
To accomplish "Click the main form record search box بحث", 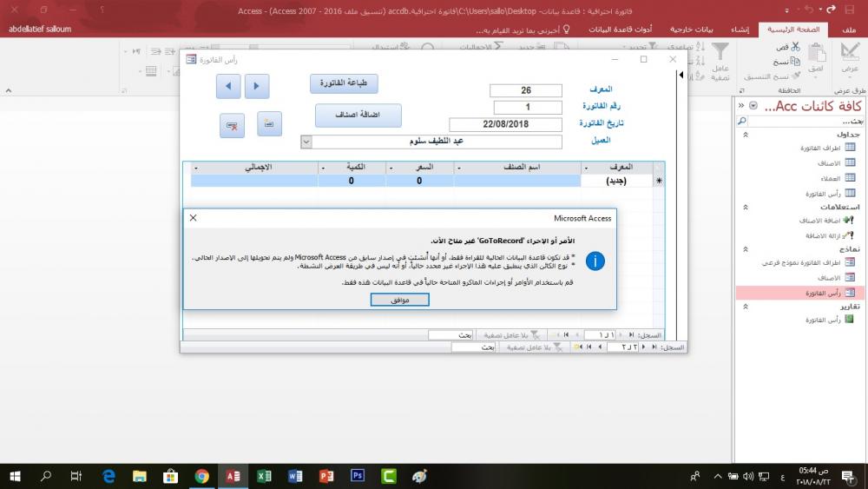I will pyautogui.click(x=473, y=347).
